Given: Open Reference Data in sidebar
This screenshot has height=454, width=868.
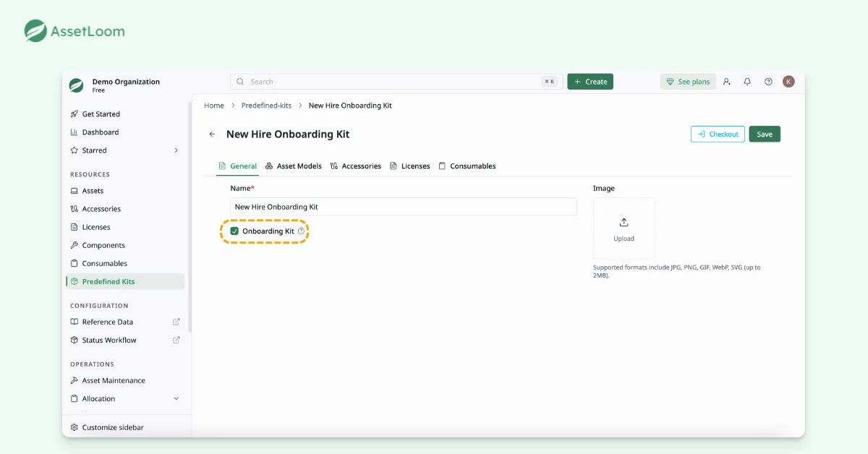Looking at the screenshot, I should click(125, 322).
